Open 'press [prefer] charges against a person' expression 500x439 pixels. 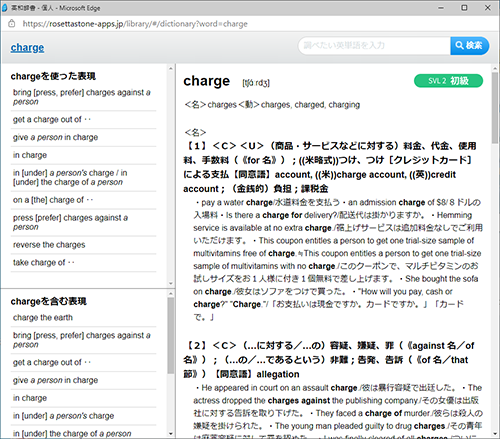pyautogui.click(x=83, y=222)
